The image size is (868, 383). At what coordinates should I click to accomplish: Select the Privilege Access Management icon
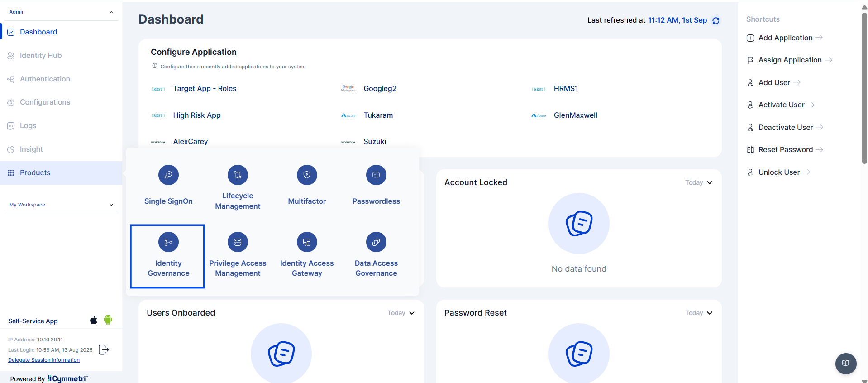pos(238,242)
